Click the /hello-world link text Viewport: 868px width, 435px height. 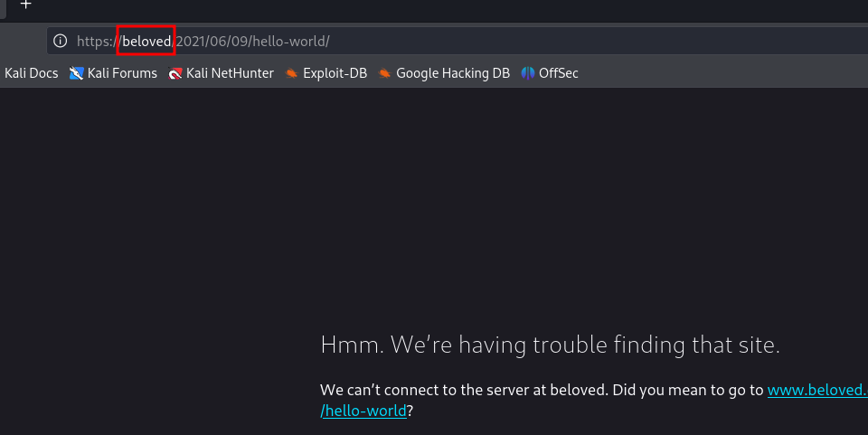click(363, 411)
